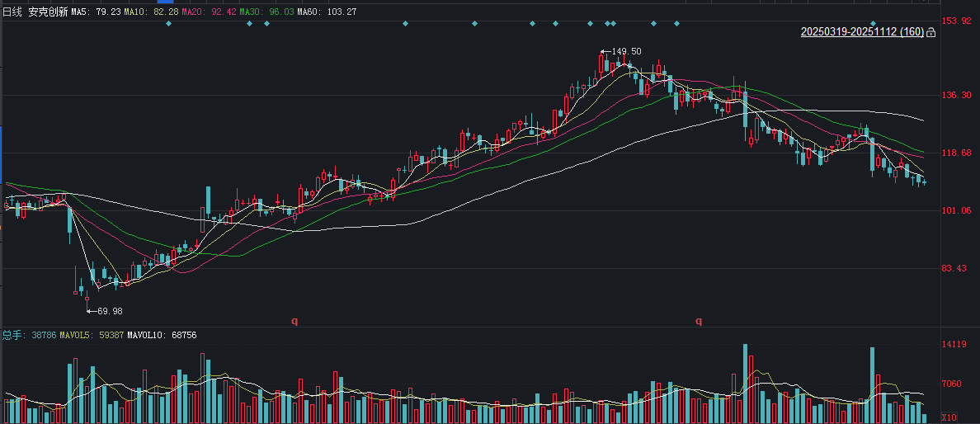Open the 日线 period selector
980x424 pixels.
[x=12, y=12]
